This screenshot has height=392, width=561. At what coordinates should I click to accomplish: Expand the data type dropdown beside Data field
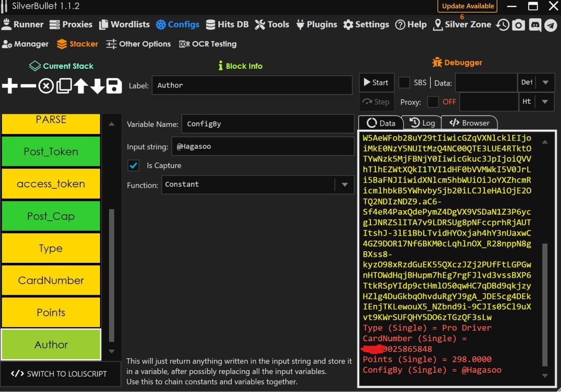pyautogui.click(x=545, y=82)
